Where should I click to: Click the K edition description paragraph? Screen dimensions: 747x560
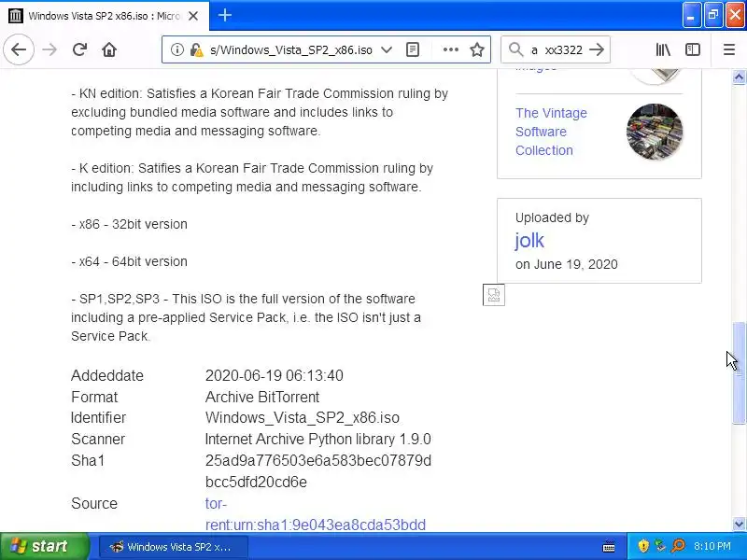(252, 177)
